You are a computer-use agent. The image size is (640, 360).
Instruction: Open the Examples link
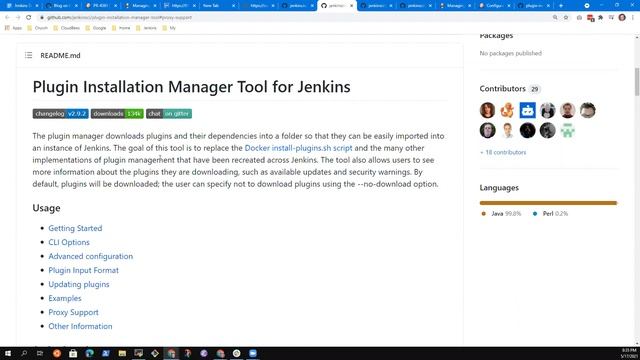pos(65,298)
